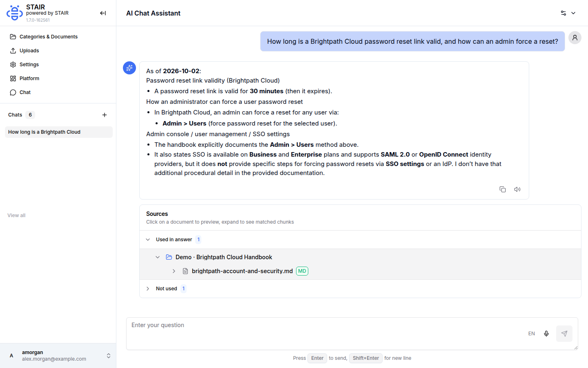Click the A user avatar at bottom

[11, 356]
